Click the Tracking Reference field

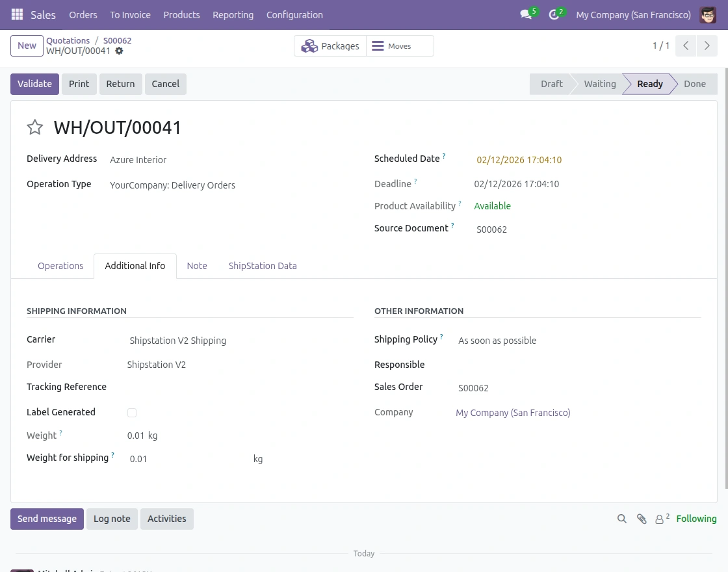[239, 387]
